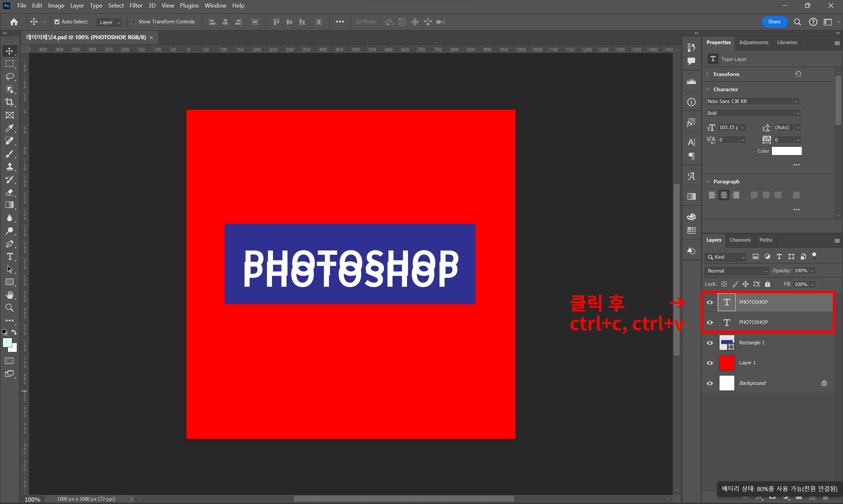Select the Pen tool
Screen dimensions: 843x504
[10, 244]
